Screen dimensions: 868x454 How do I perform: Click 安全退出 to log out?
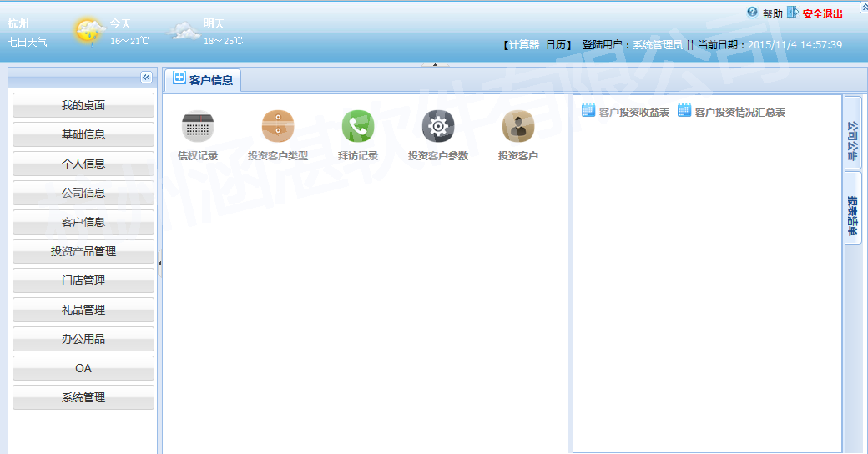click(x=822, y=13)
